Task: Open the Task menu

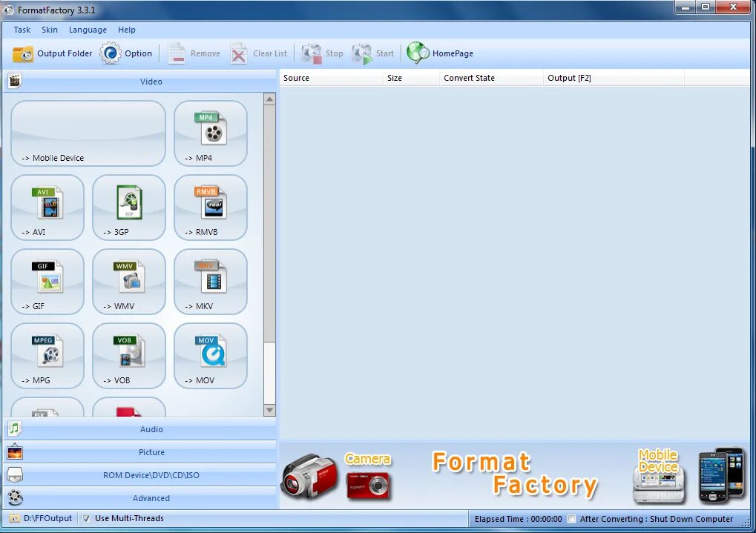Action: pyautogui.click(x=22, y=30)
